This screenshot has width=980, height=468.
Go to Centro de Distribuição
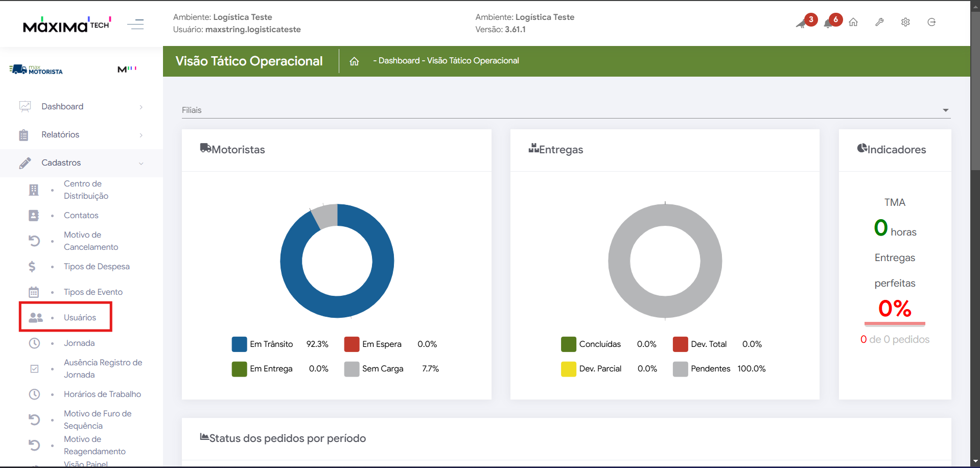(x=86, y=190)
